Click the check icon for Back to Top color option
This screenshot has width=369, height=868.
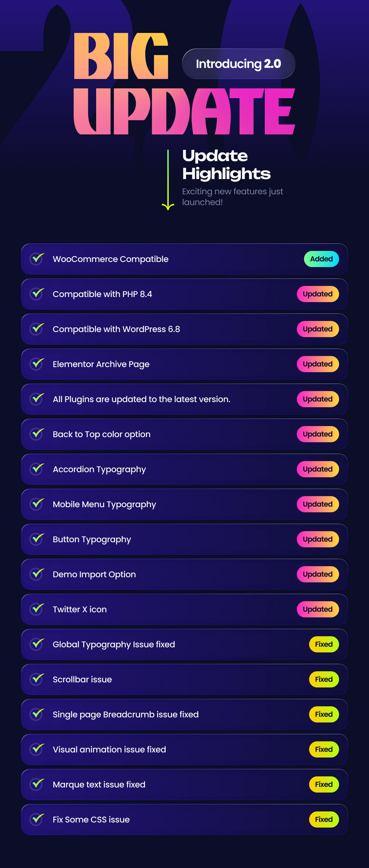[x=37, y=434]
